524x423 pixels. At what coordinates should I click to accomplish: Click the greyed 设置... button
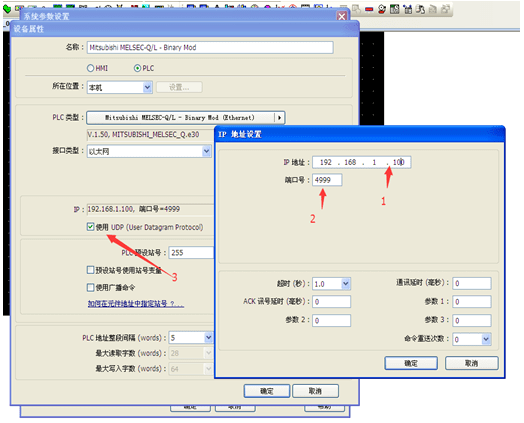coord(179,87)
